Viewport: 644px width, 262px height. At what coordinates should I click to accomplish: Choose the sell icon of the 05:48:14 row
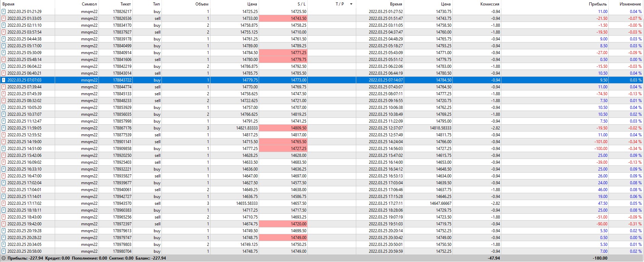pyautogui.click(x=4, y=60)
